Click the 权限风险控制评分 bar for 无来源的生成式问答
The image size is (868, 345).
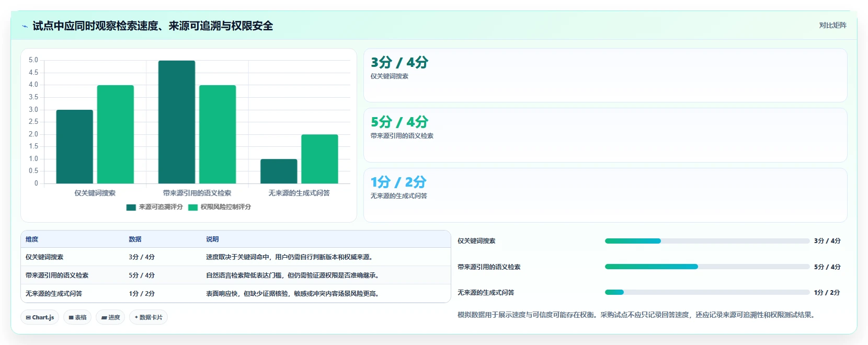click(319, 159)
